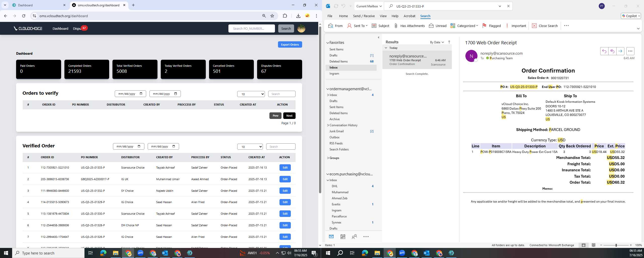Click Reply arrow in Outlook message
Viewport: 644px width, 258px height.
(x=604, y=51)
